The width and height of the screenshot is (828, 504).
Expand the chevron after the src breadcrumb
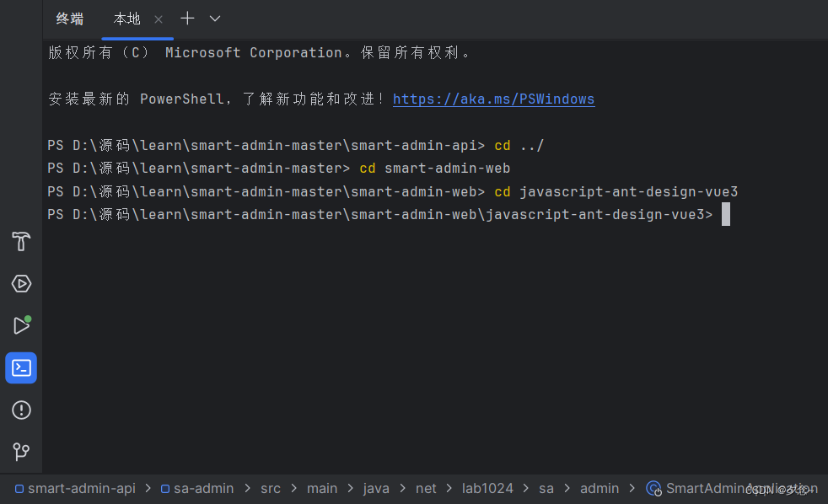(293, 488)
